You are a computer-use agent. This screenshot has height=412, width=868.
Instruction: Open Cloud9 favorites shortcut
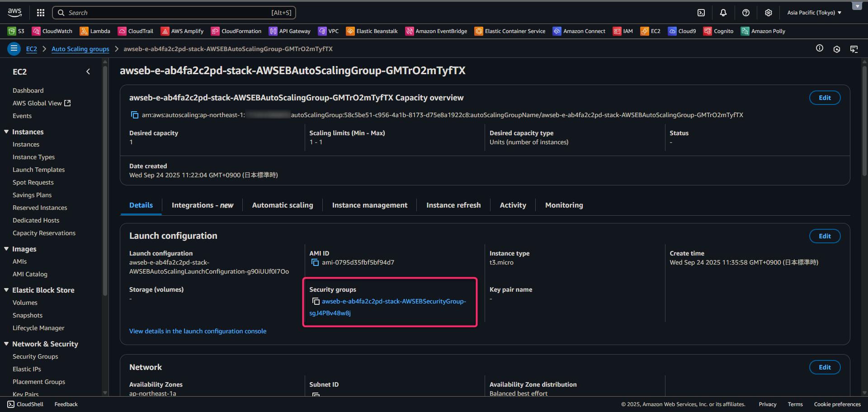(x=682, y=31)
